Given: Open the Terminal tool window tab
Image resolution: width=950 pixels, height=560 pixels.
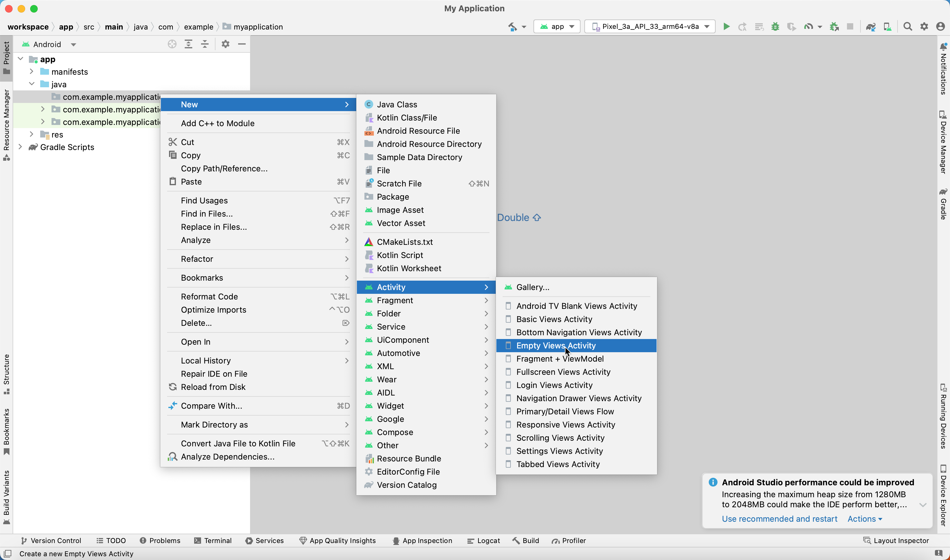Looking at the screenshot, I should click(213, 541).
